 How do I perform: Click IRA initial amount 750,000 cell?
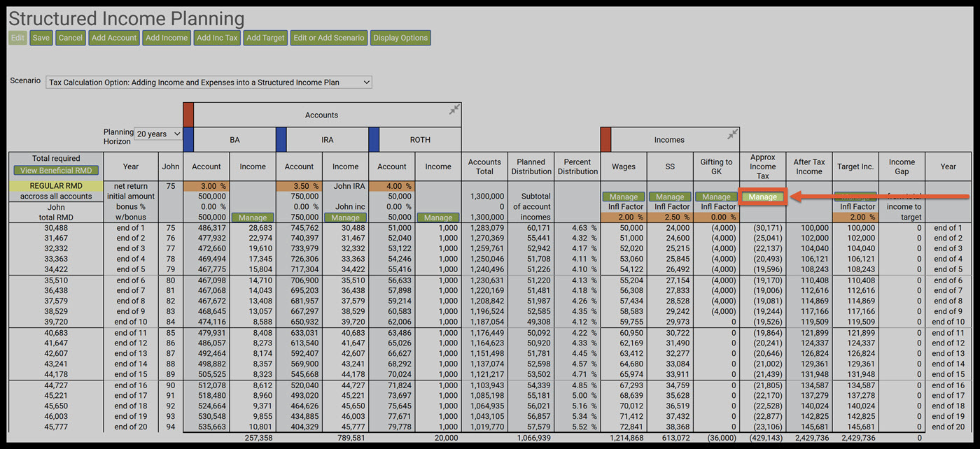click(299, 197)
